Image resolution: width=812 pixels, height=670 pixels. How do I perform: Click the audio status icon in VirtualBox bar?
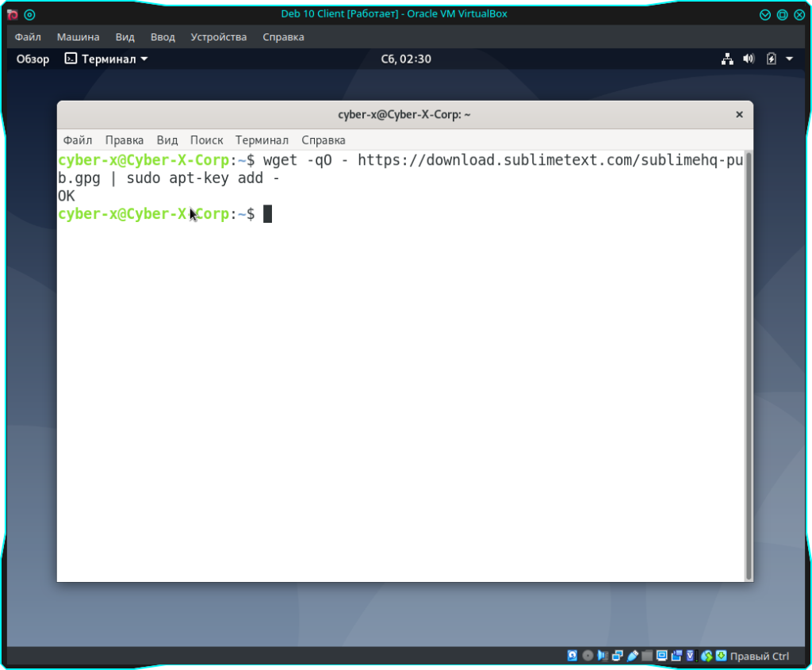[x=602, y=656]
